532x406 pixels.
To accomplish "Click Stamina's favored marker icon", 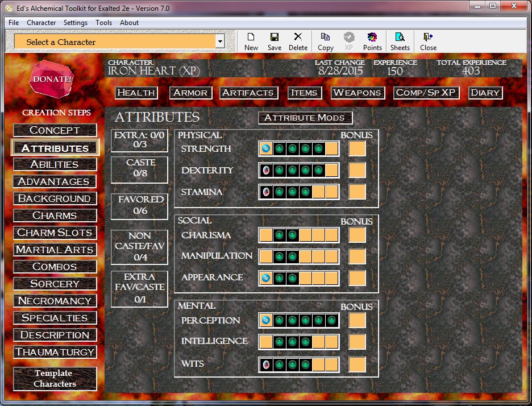I will (x=266, y=192).
